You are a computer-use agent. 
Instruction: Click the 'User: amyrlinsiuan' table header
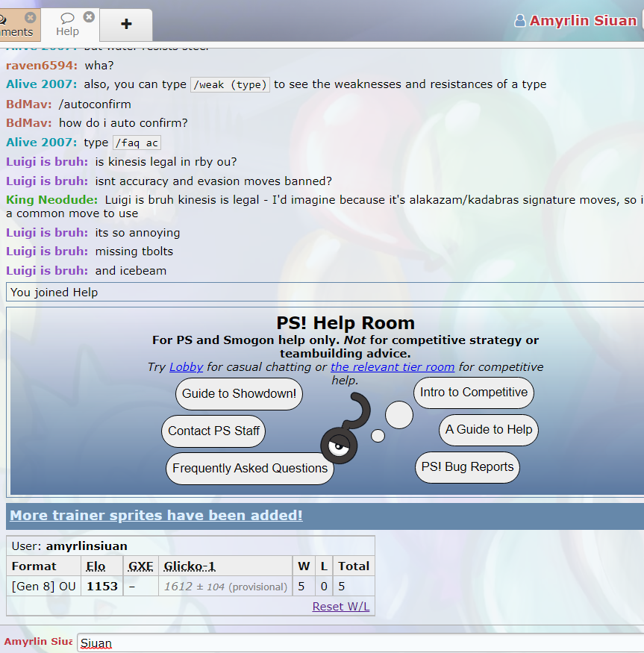(191, 546)
